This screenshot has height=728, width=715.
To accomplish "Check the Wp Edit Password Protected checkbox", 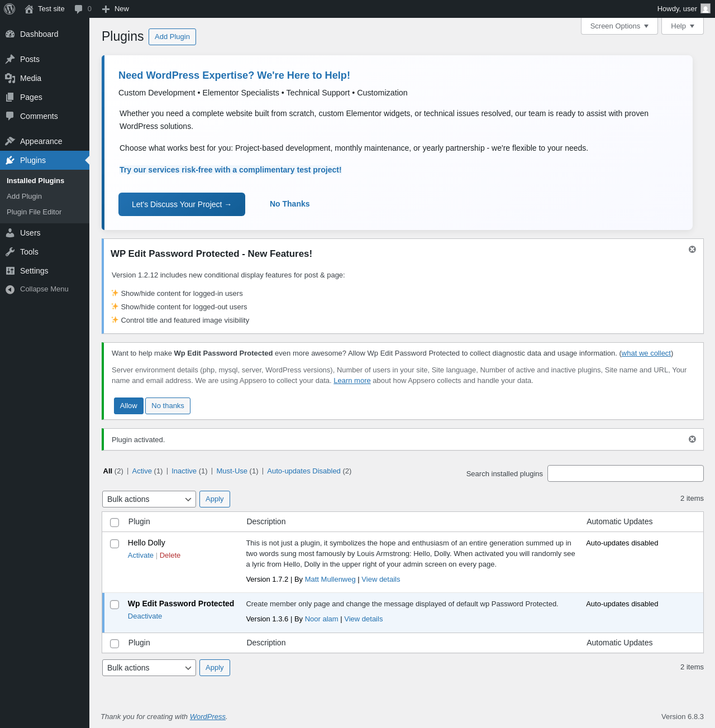I will (x=115, y=605).
